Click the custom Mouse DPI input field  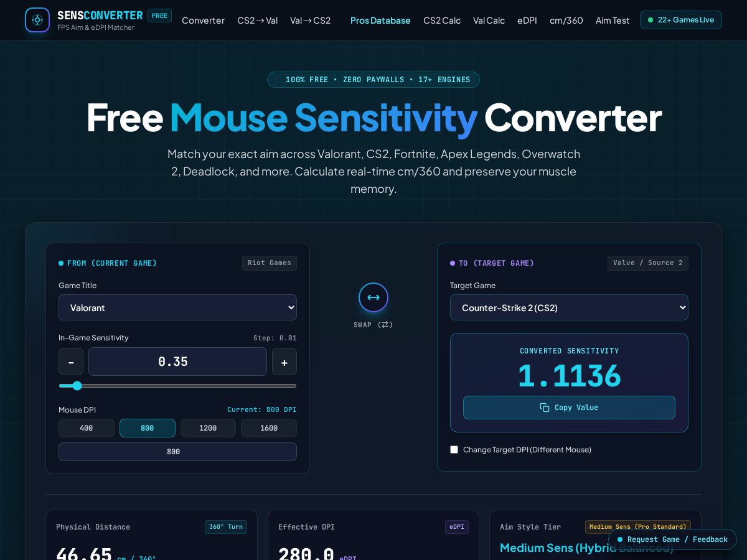coord(177,452)
